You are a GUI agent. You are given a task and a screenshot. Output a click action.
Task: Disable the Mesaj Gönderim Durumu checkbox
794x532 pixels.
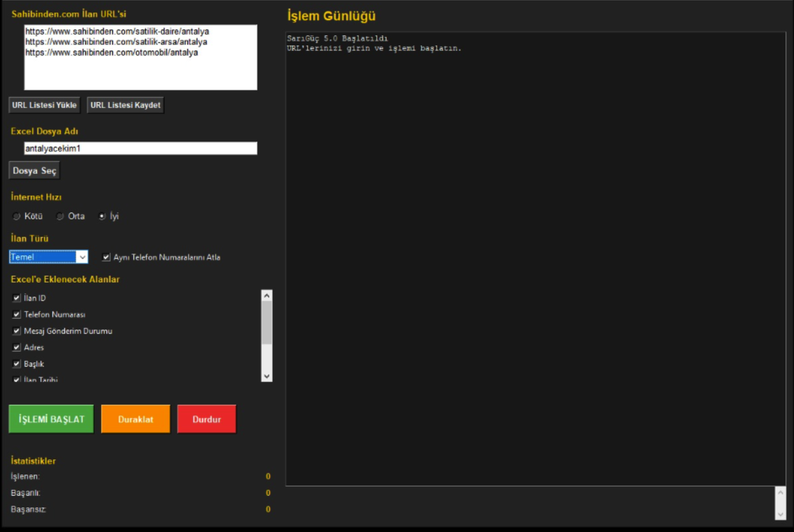(16, 331)
